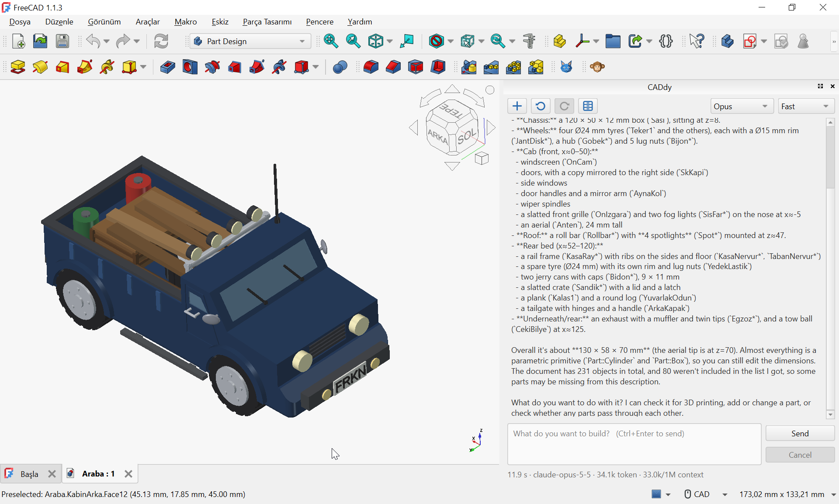This screenshot has height=504, width=839.
Task: Open the CADdy list panel icon
Action: coord(588,106)
